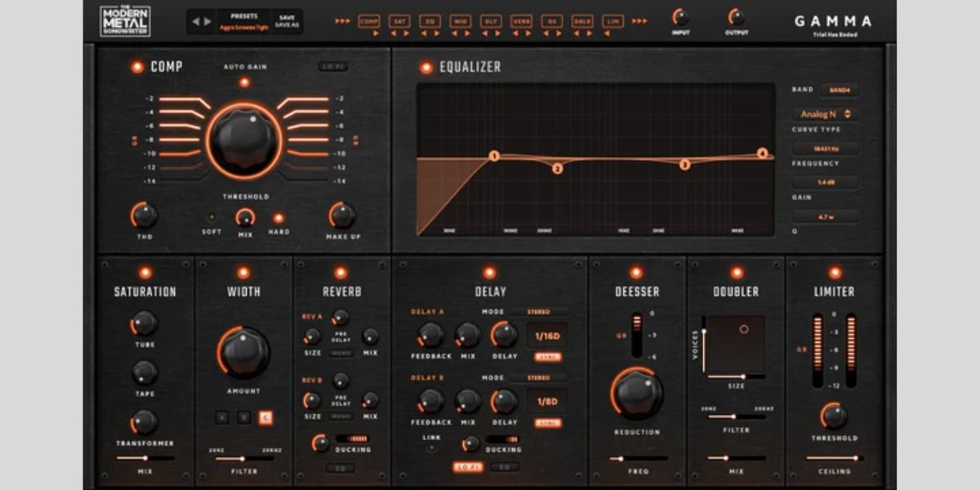Adjust Rev A Size knob

(312, 336)
